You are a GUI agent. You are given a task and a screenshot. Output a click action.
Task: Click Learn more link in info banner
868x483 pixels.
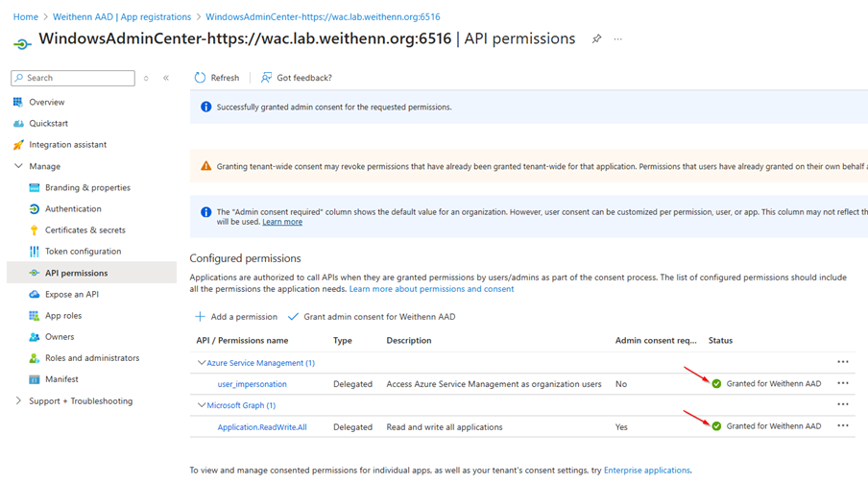coord(282,222)
